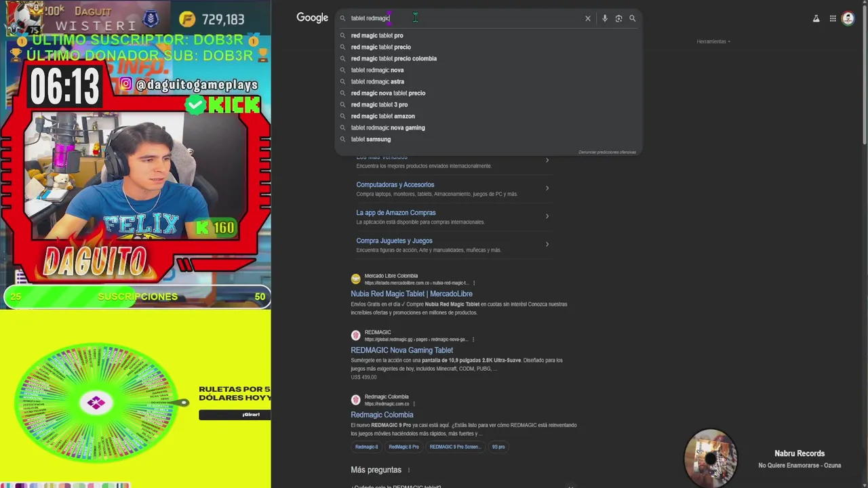Expand the Los más vendidos chevron
868x488 pixels.
click(x=547, y=160)
